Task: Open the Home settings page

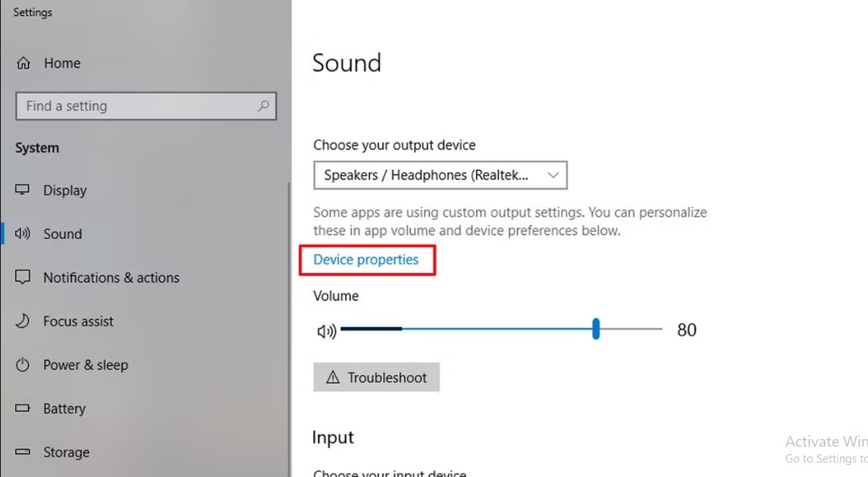Action: pyautogui.click(x=62, y=63)
